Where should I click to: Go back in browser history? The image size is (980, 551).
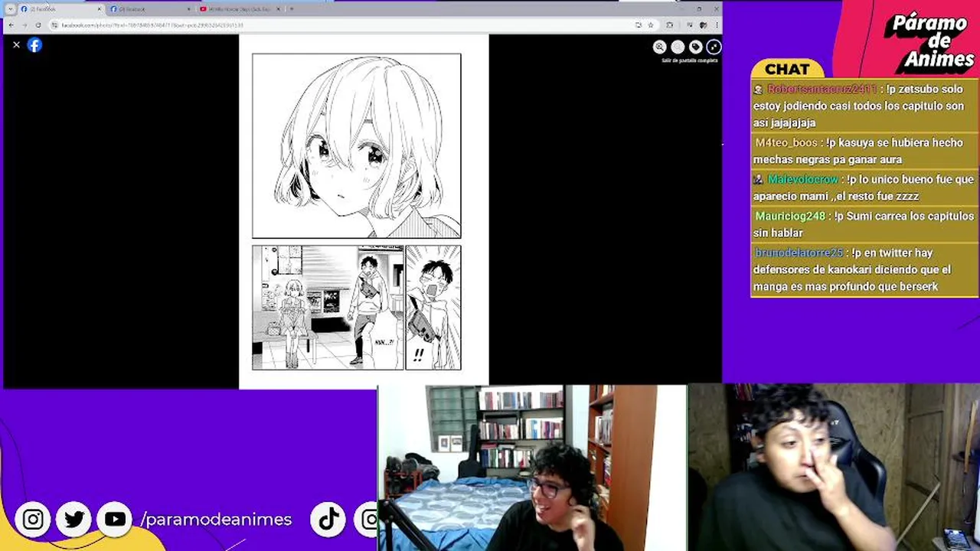tap(11, 24)
